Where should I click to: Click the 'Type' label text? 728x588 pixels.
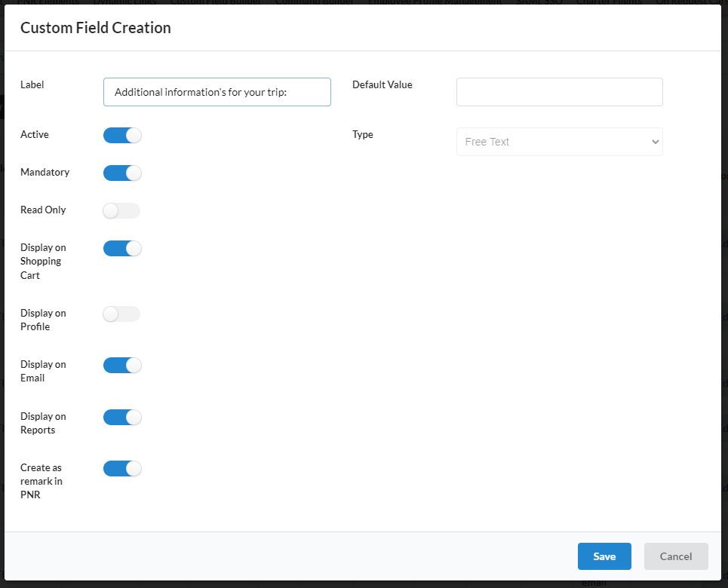pyautogui.click(x=363, y=135)
